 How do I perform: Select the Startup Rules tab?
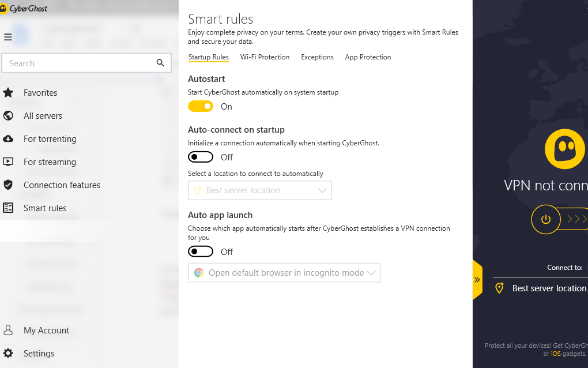click(209, 57)
